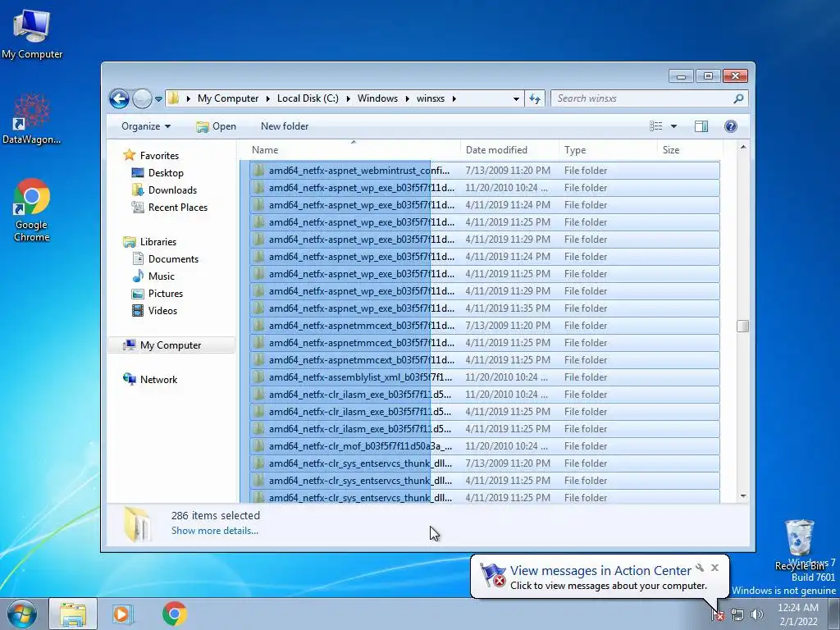Expand arrow after Local Disk (C:) breadcrumb

coord(348,98)
